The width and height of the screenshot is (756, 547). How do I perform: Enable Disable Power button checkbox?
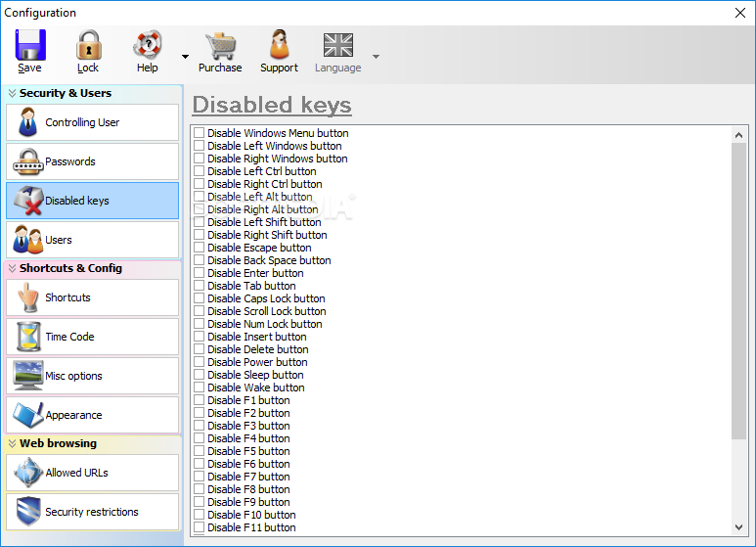click(x=200, y=362)
